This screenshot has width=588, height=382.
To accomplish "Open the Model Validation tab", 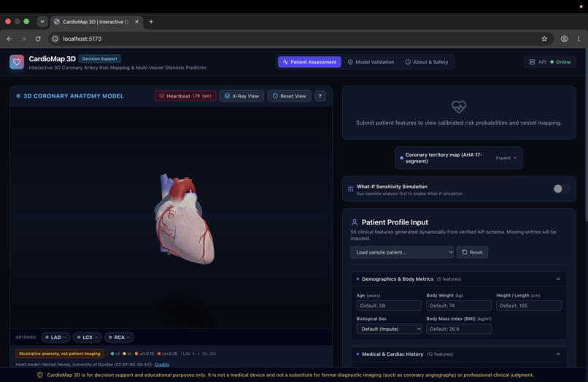I will coord(371,62).
